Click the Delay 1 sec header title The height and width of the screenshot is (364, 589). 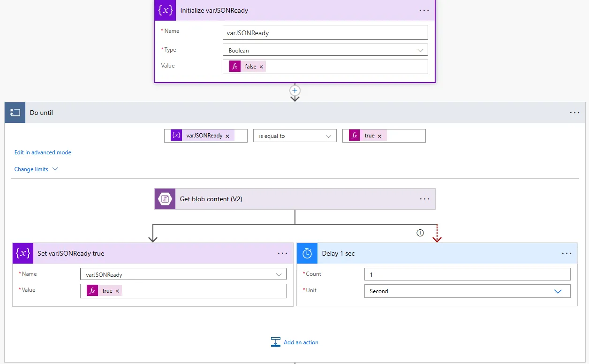pyautogui.click(x=338, y=253)
